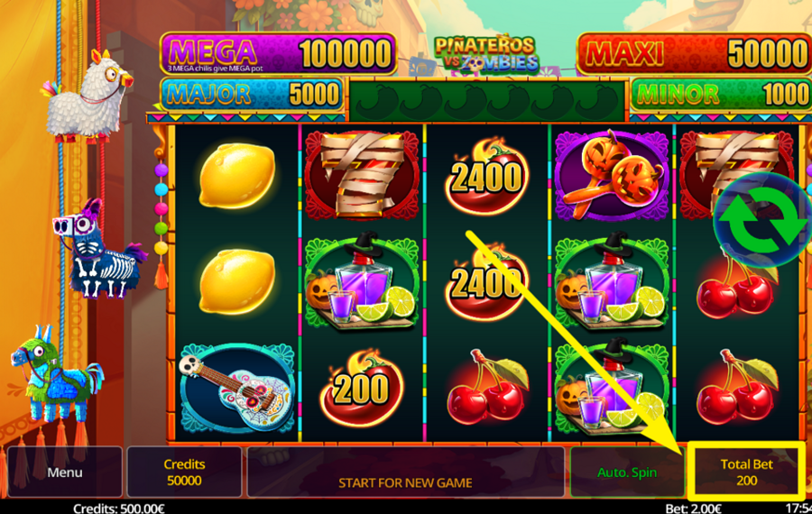
Task: Click the Credits 50000 panel
Action: coord(184,473)
